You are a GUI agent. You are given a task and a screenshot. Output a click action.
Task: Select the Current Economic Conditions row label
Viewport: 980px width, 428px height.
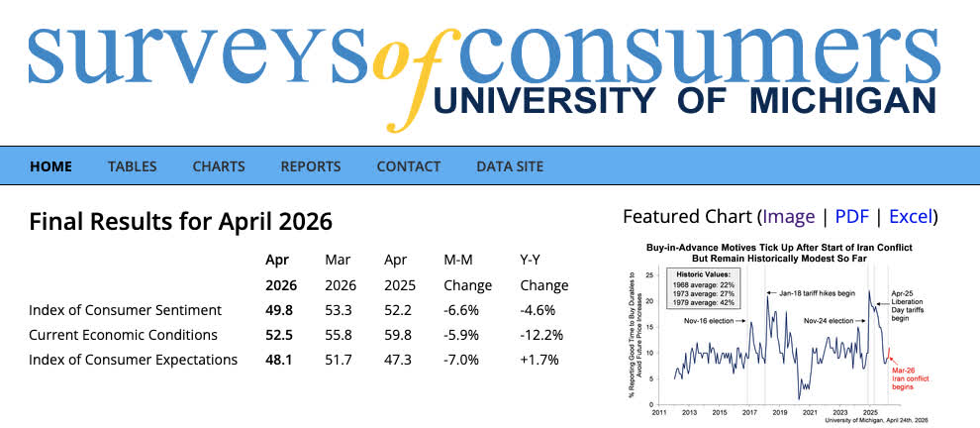tap(123, 335)
